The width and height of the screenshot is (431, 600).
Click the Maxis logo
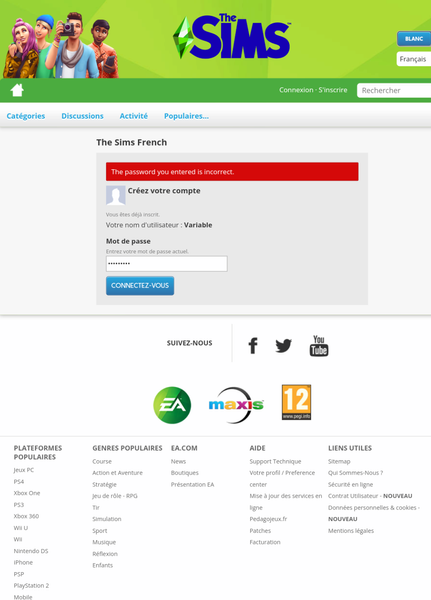(x=236, y=405)
